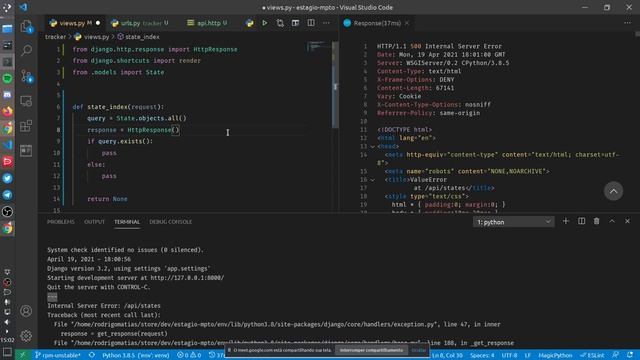The width and height of the screenshot is (640, 360).
Task: Open the '1: python' terminal dropdown
Action: 513,222
